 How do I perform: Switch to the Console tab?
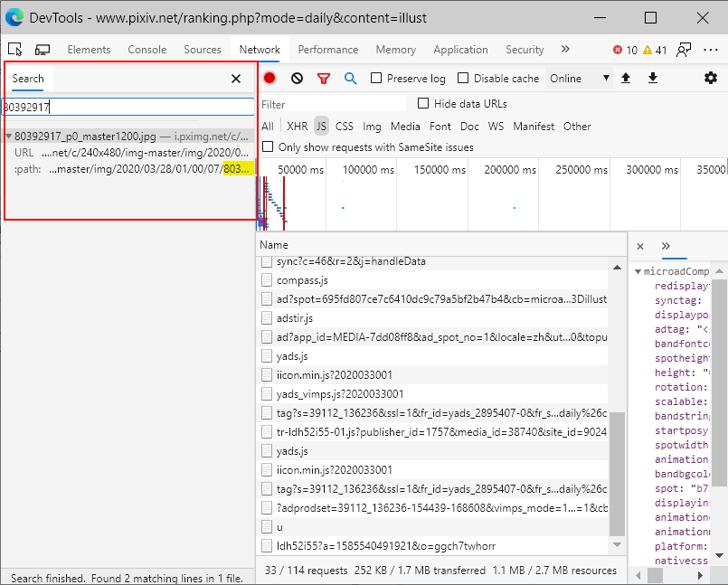[147, 50]
